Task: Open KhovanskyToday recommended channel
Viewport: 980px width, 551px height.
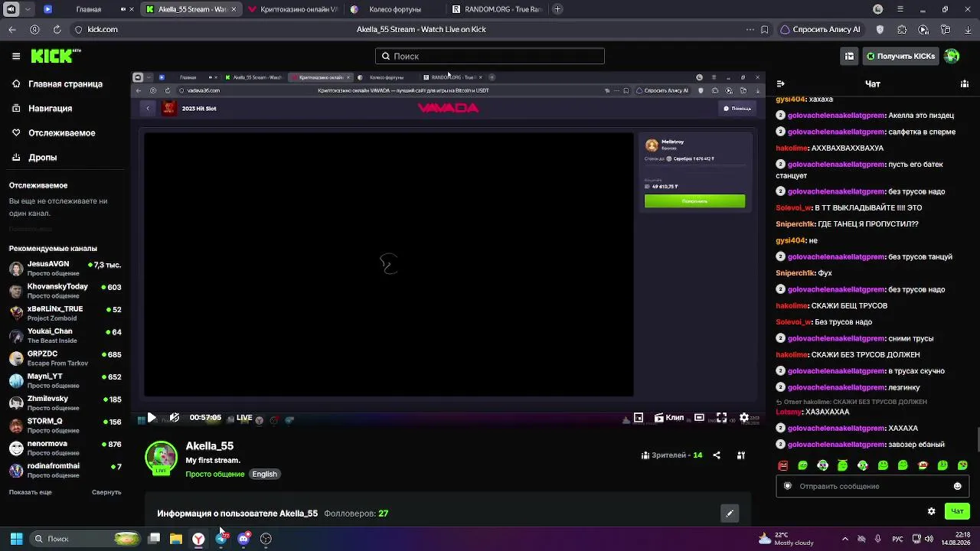Action: 65,291
